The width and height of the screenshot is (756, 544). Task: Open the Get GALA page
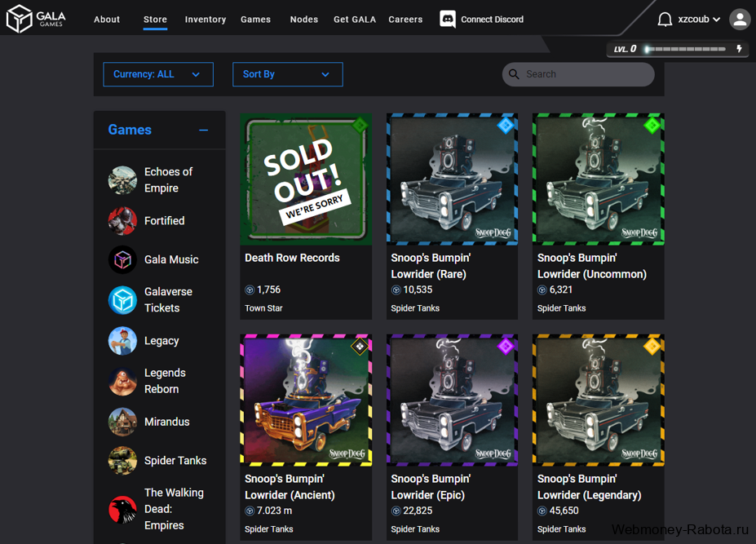tap(355, 20)
